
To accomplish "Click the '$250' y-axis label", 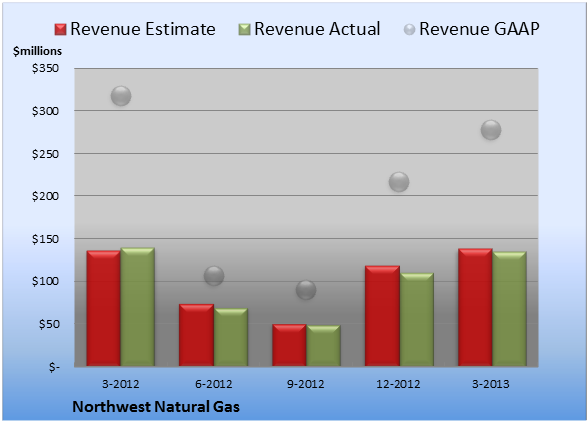I will [x=45, y=154].
